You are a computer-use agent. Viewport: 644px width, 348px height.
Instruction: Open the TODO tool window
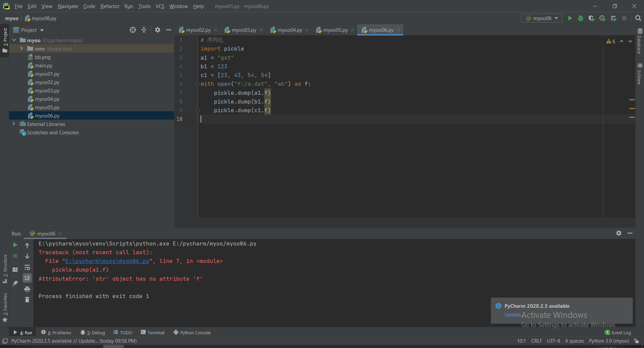(x=123, y=332)
